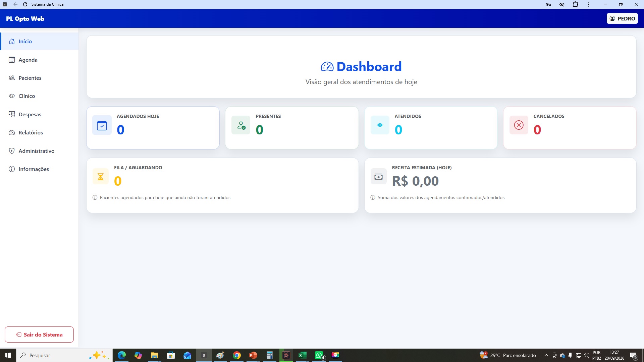644x362 pixels.
Task: Open Microsoft Edge from the taskbar
Action: (122, 355)
